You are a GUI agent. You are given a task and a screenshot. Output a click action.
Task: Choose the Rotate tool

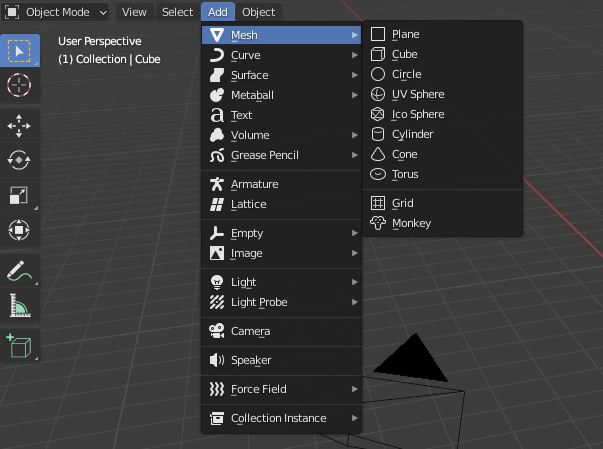20,160
